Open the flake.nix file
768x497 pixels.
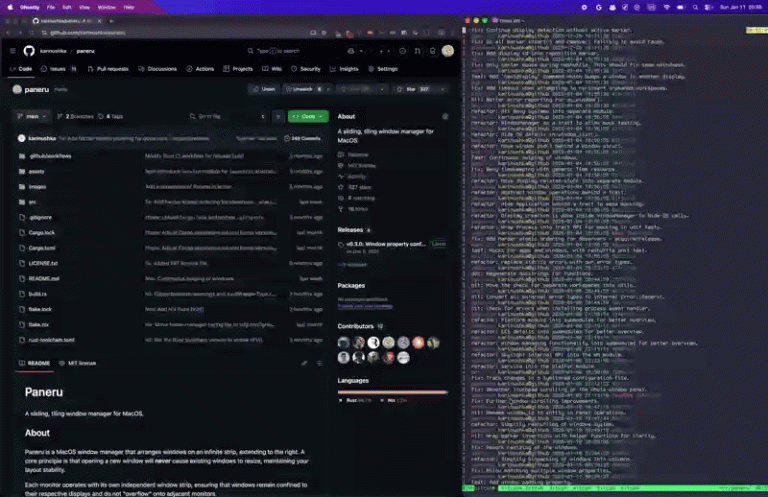coord(39,325)
